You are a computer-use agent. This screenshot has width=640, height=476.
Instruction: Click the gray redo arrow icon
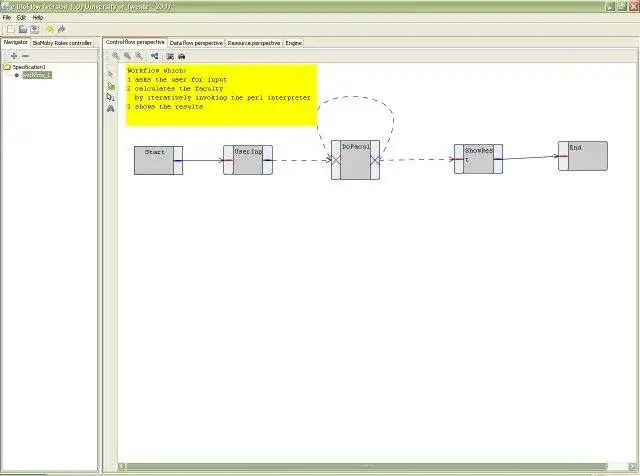(x=62, y=29)
